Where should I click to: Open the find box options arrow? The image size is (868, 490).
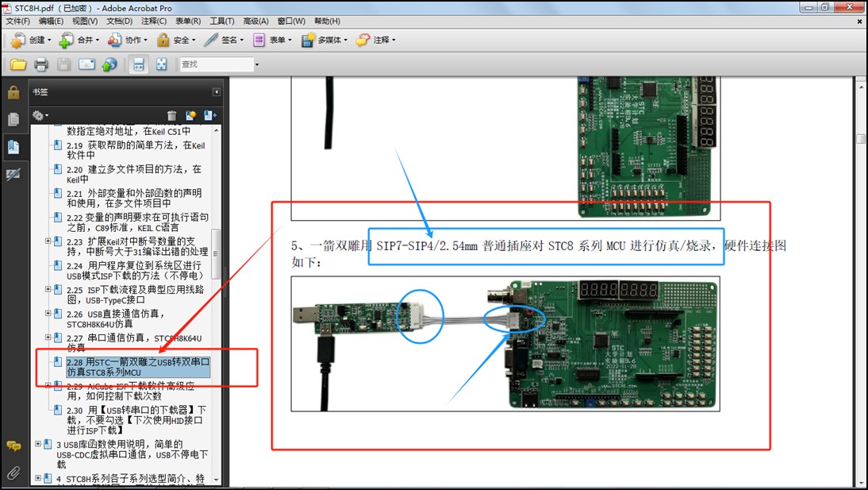click(257, 65)
